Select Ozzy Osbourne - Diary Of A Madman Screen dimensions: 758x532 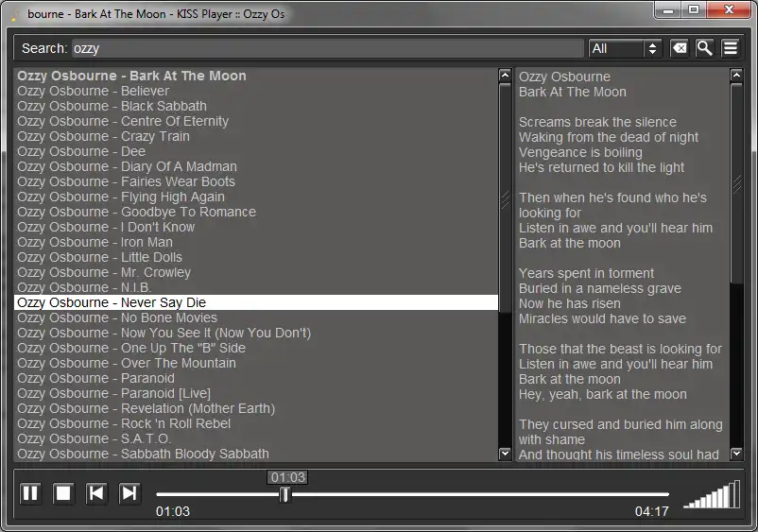coord(256,166)
